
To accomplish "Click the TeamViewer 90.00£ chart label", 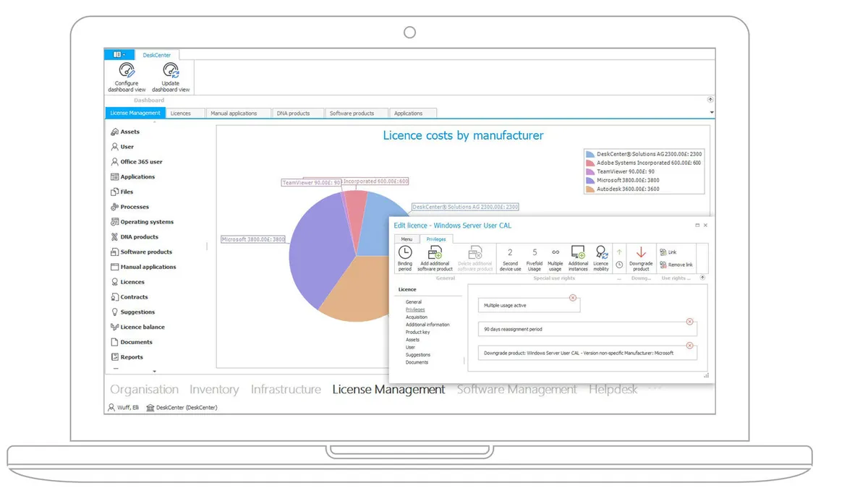I will click(x=312, y=183).
